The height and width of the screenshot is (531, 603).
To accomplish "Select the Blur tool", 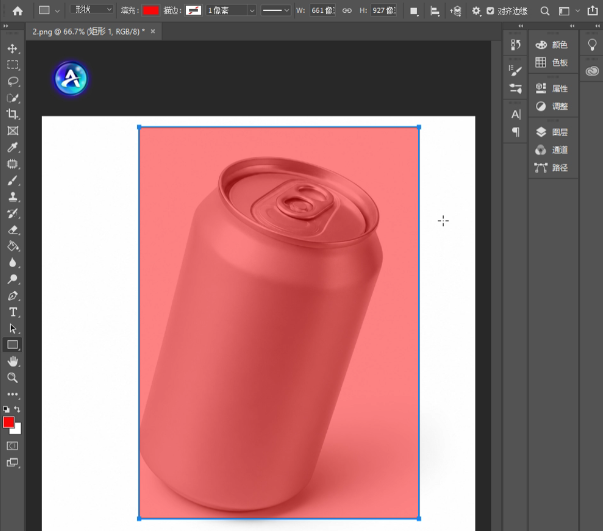I will tap(12, 263).
